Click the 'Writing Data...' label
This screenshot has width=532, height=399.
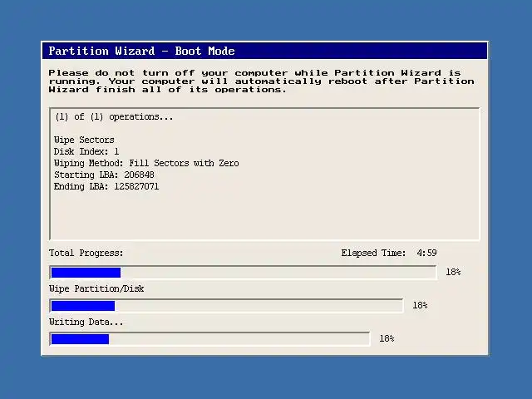pyautogui.click(x=86, y=322)
